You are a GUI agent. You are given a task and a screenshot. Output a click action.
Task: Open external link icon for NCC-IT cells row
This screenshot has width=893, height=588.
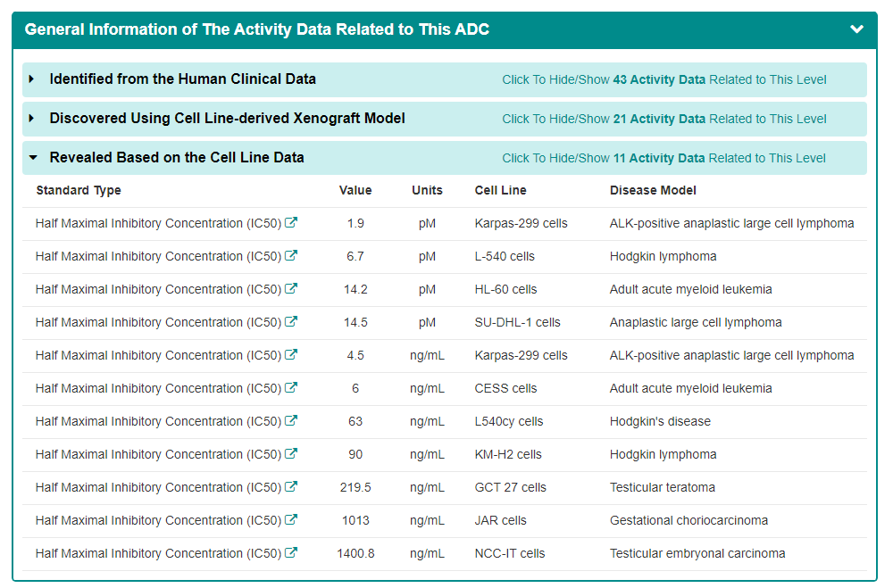[291, 553]
